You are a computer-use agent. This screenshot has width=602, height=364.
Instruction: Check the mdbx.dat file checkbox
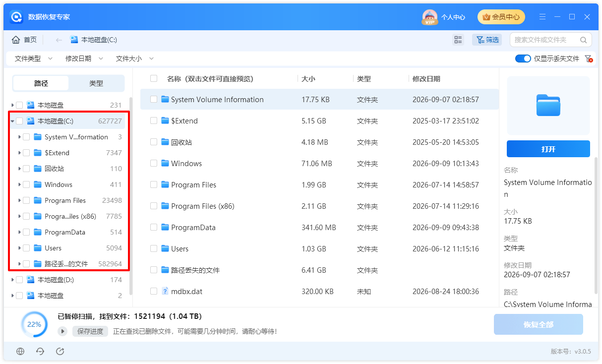coord(154,291)
